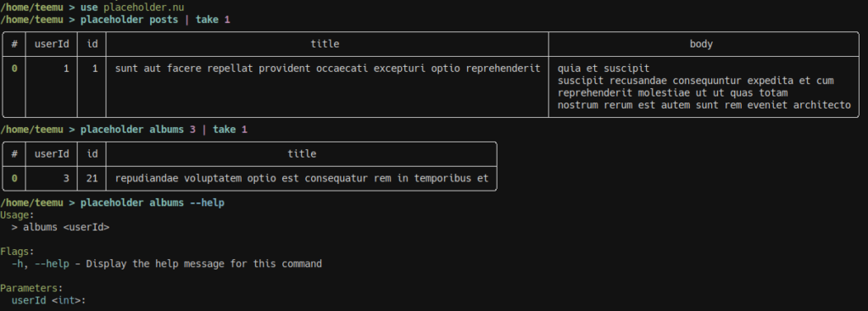The image size is (868, 311).
Task: Click the '-h, --help' flag text
Action: [41, 264]
